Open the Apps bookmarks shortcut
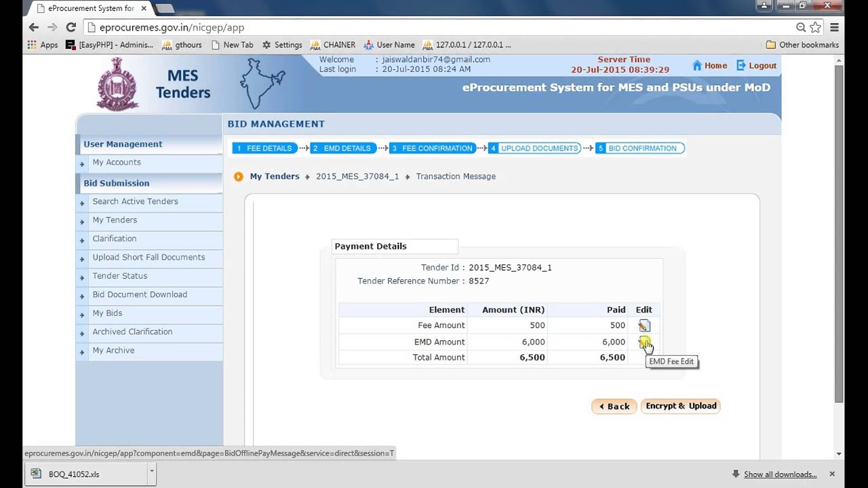The width and height of the screenshot is (868, 488). pyautogui.click(x=42, y=45)
